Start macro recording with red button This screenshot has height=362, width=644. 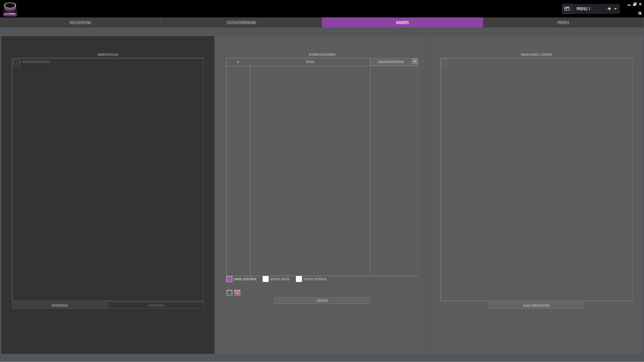237,293
